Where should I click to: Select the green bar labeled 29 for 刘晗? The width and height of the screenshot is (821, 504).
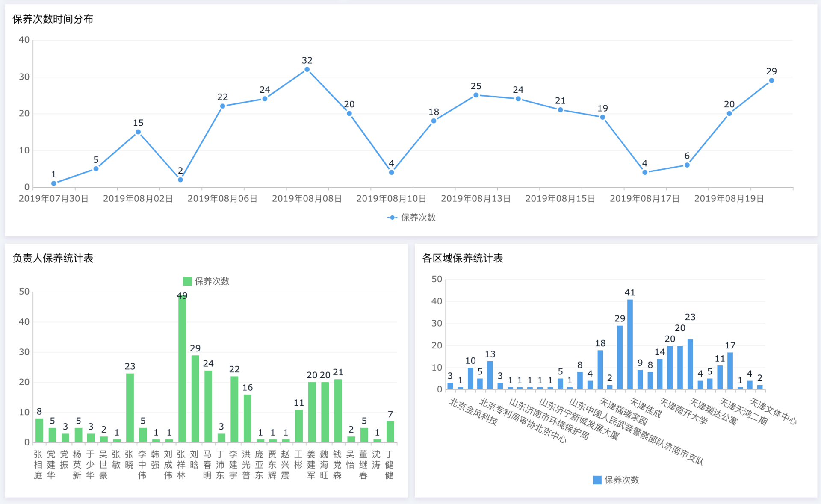pyautogui.click(x=195, y=398)
